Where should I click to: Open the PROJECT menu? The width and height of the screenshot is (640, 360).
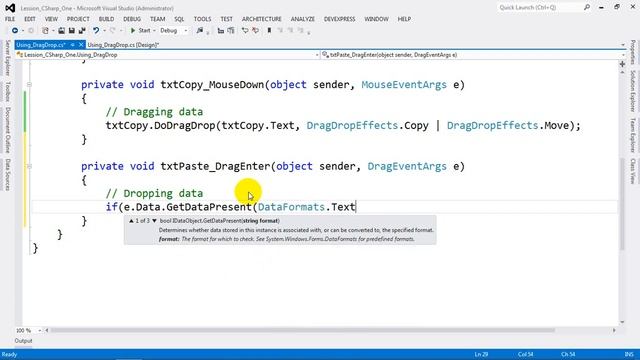coord(78,19)
